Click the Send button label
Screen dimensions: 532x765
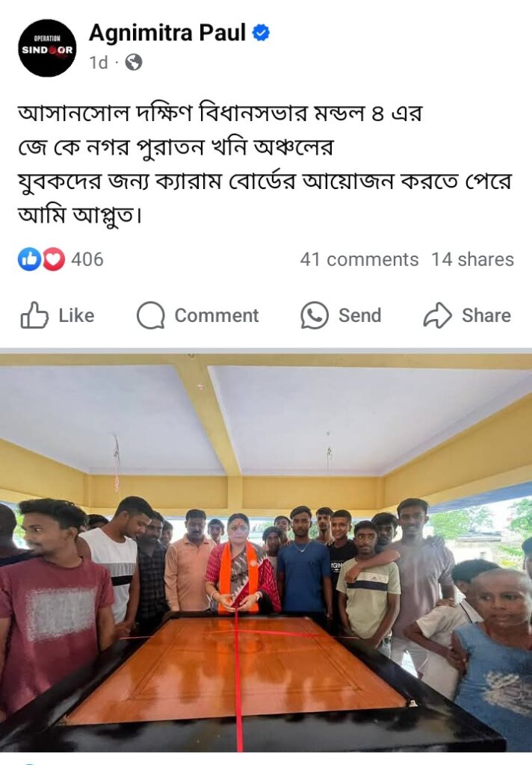tap(359, 315)
